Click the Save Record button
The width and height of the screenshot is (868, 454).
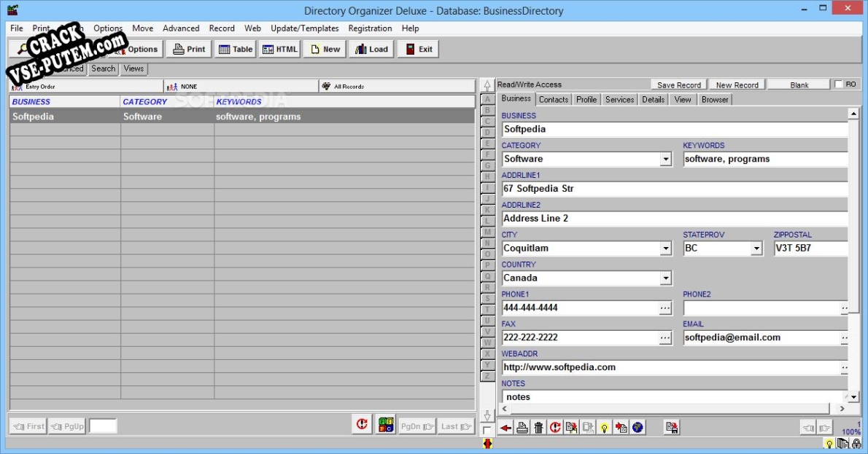pos(679,85)
